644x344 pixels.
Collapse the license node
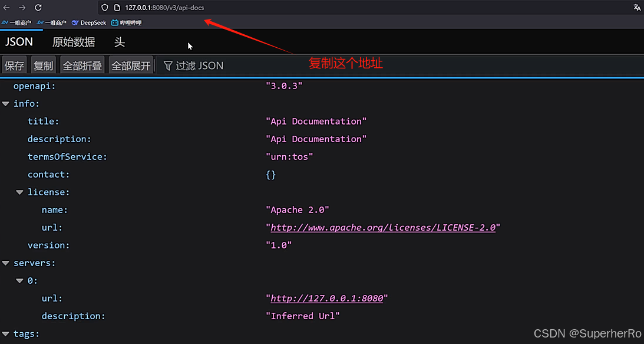(x=19, y=192)
